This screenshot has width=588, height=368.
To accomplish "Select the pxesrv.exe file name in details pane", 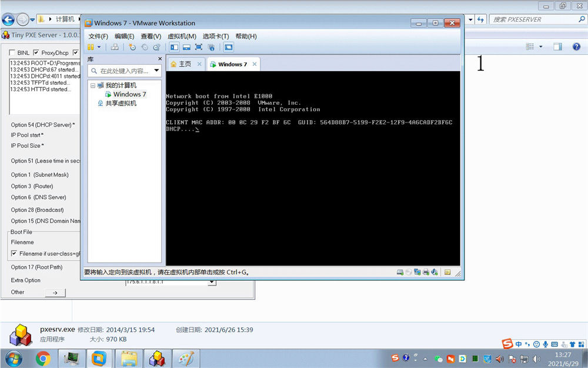I will coord(58,329).
